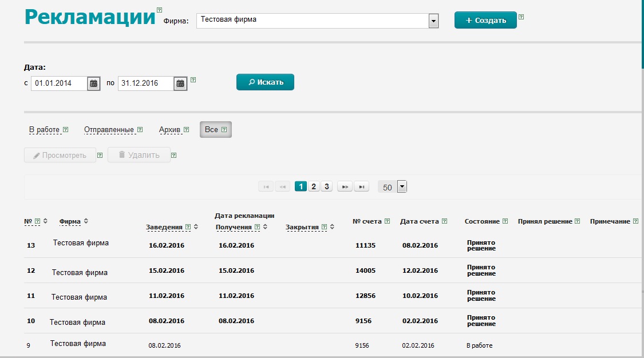Go to the next page arrow
Viewport: 644px width, 358px height.
tap(344, 187)
